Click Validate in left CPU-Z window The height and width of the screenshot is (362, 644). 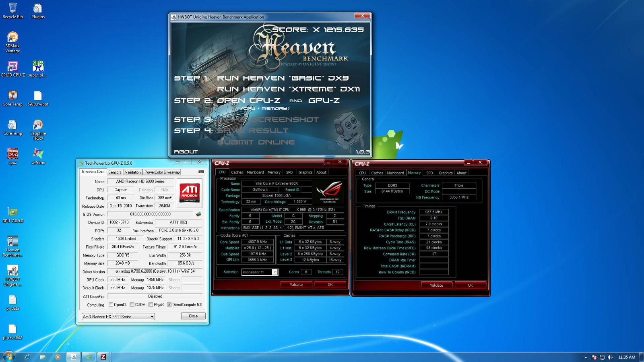click(x=296, y=285)
